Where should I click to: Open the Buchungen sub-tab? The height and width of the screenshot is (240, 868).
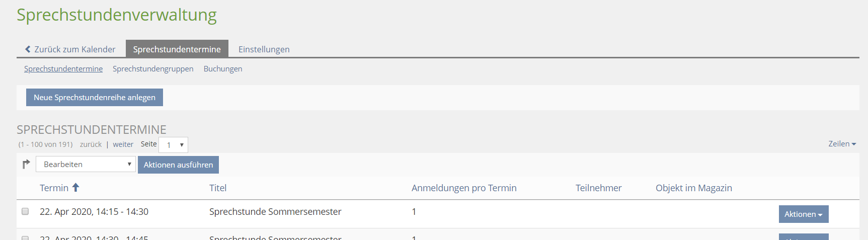223,69
